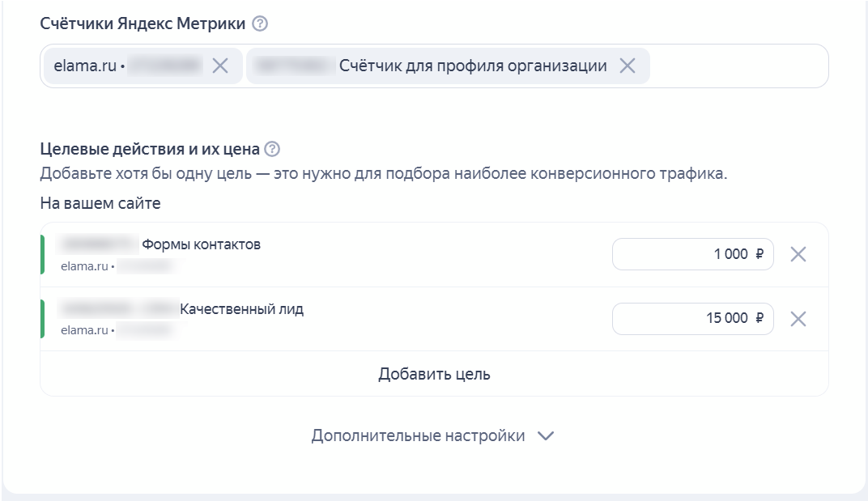Select Счётчик для профиля организации chip text
The width and height of the screenshot is (868, 501).
coord(473,66)
